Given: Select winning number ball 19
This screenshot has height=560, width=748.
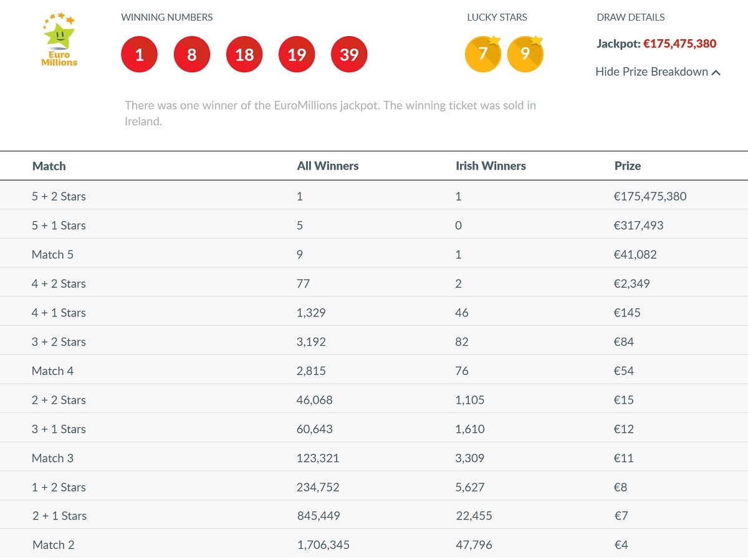Looking at the screenshot, I should 297,55.
